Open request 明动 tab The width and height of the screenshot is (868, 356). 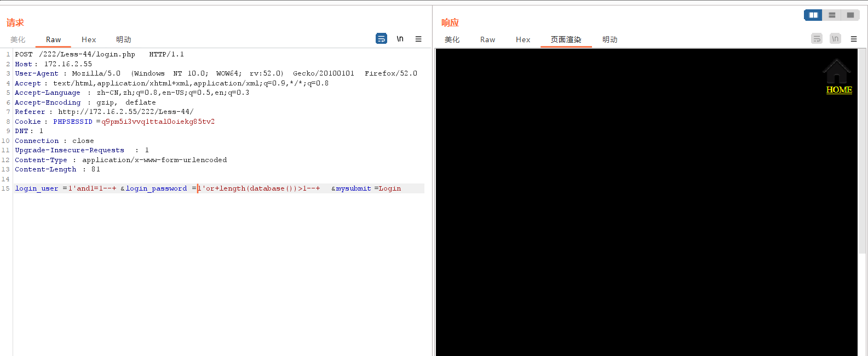[x=124, y=39]
